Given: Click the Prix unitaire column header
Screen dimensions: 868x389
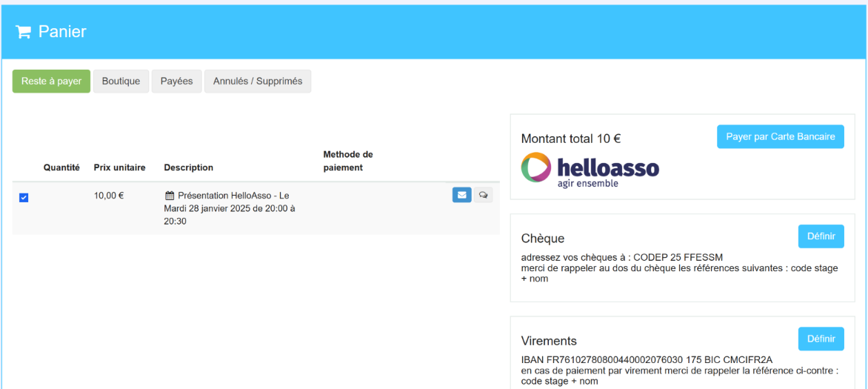Looking at the screenshot, I should coord(119,167).
